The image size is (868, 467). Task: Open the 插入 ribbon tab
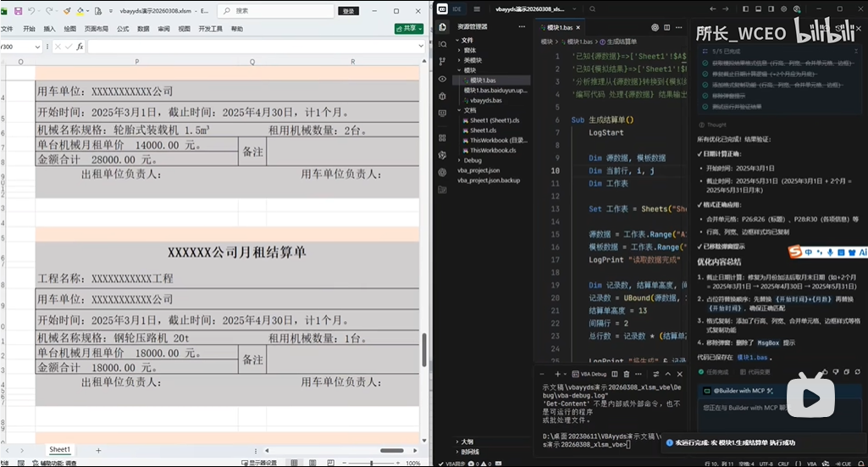pos(49,29)
